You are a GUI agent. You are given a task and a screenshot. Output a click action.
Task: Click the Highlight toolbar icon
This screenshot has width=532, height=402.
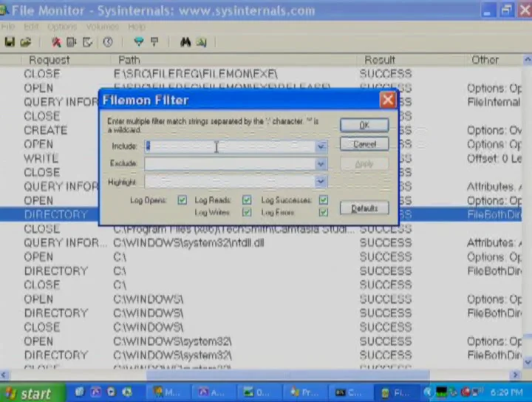pos(154,42)
